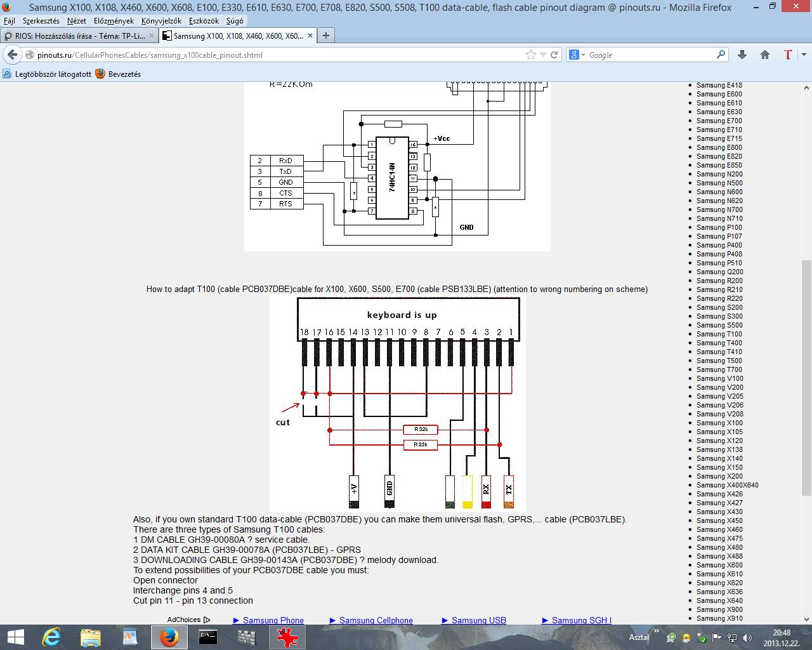Image resolution: width=812 pixels, height=650 pixels.
Task: Open the Súgó menu
Action: point(235,21)
